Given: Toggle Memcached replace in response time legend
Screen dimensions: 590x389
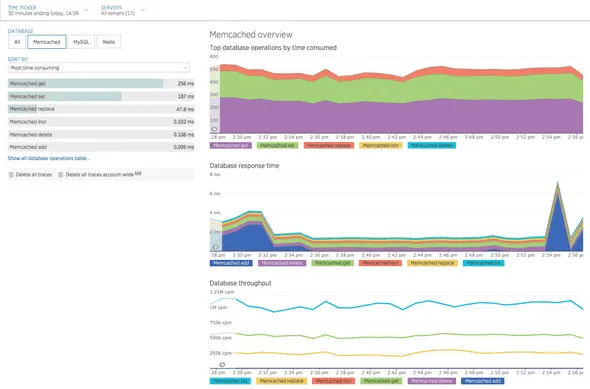Looking at the screenshot, I should 432,263.
